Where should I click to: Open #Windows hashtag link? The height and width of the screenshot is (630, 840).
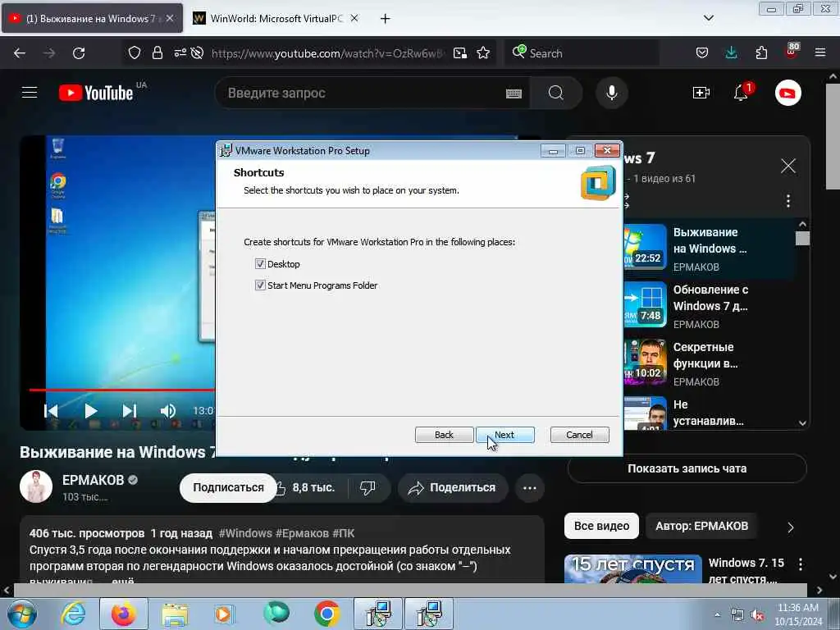click(x=245, y=533)
